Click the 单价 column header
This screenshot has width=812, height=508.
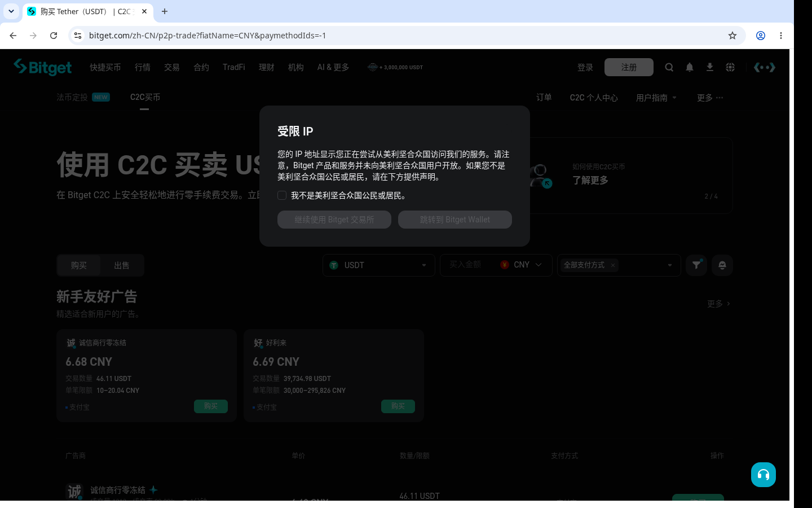point(298,456)
